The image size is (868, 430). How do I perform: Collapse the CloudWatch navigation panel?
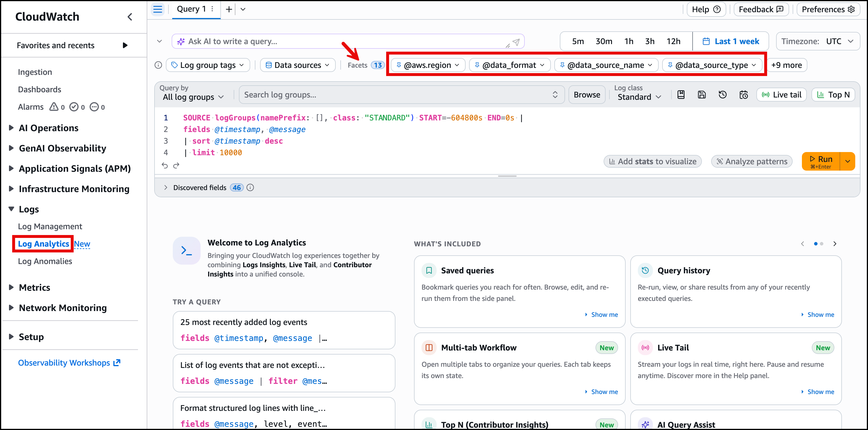(130, 17)
